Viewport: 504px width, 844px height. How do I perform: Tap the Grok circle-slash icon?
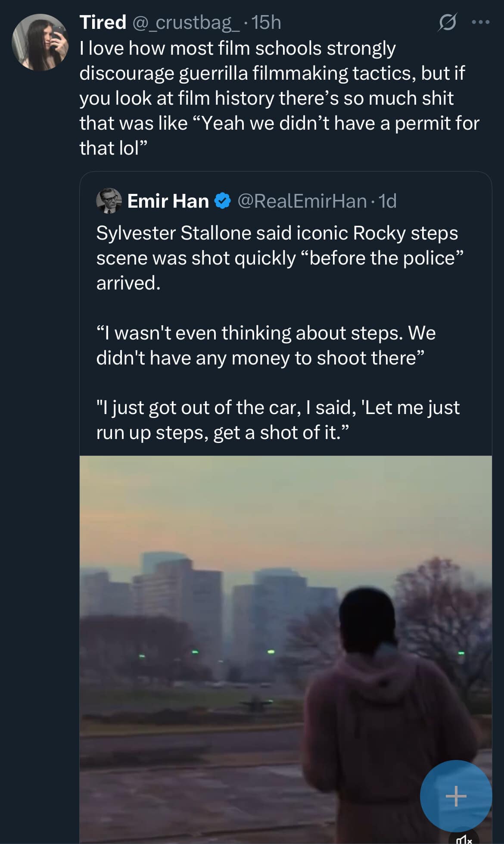(447, 22)
